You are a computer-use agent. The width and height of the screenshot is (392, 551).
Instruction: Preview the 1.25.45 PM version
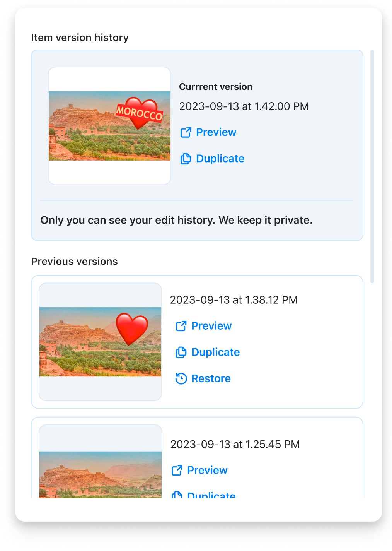[207, 471]
